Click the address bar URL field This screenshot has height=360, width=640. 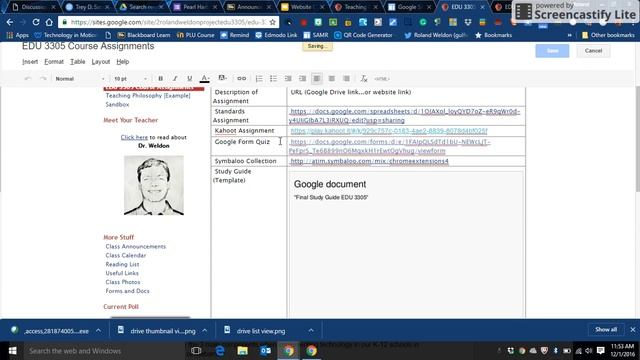tap(168, 22)
